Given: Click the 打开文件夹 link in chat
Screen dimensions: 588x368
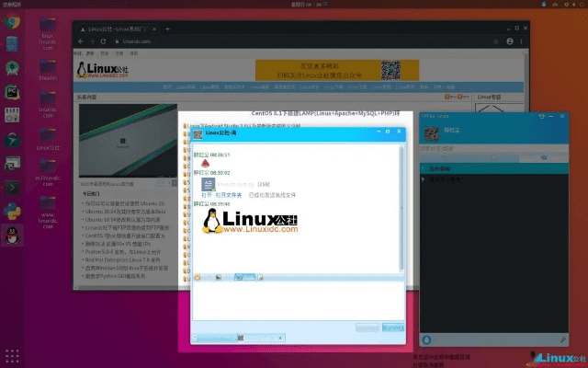Looking at the screenshot, I should (x=229, y=195).
